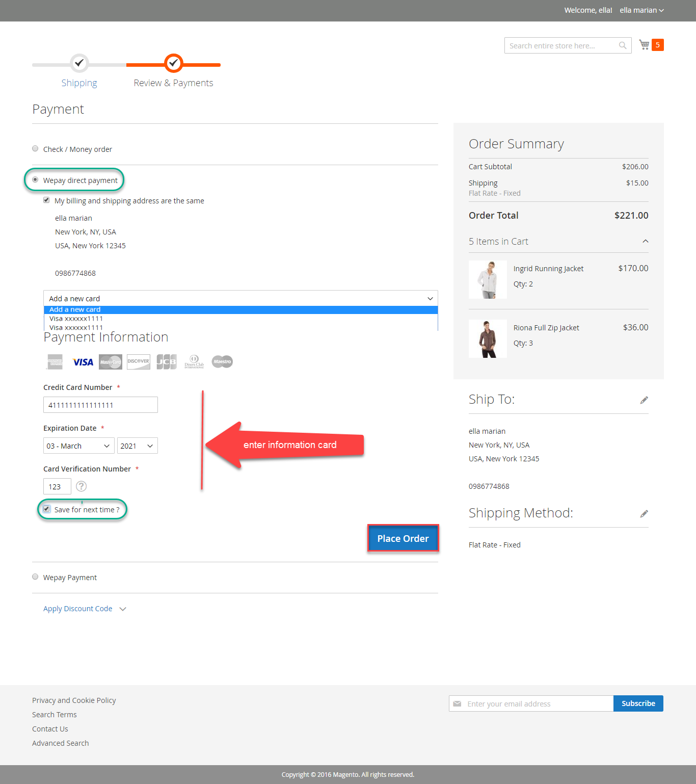Collapse the 5 Items in Cart section

click(x=645, y=241)
